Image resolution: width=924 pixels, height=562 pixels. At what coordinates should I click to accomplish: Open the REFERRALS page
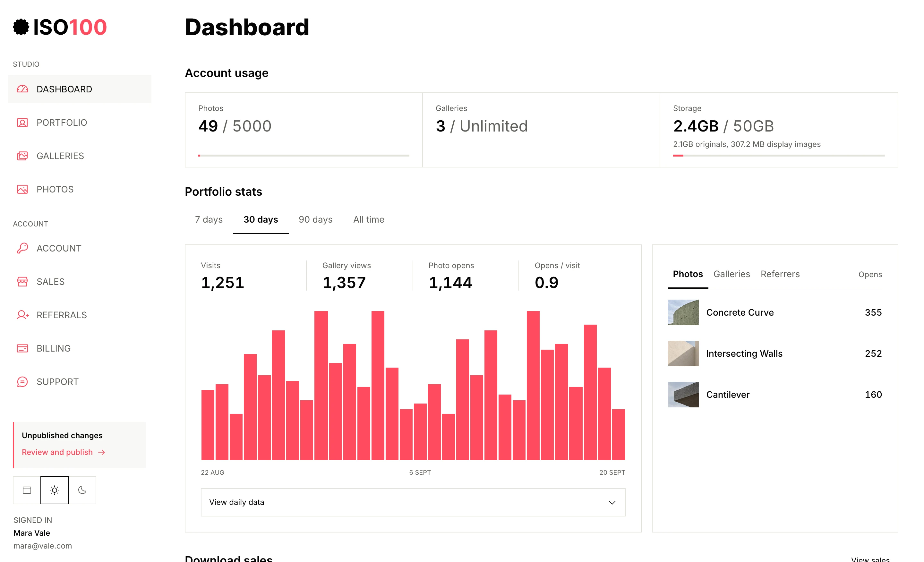[x=80, y=315]
